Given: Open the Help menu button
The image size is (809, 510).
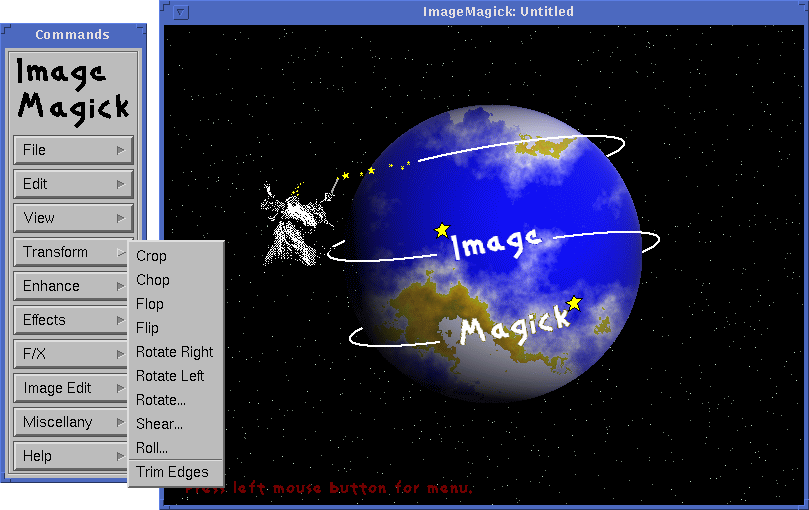Looking at the screenshot, I should coord(73,456).
